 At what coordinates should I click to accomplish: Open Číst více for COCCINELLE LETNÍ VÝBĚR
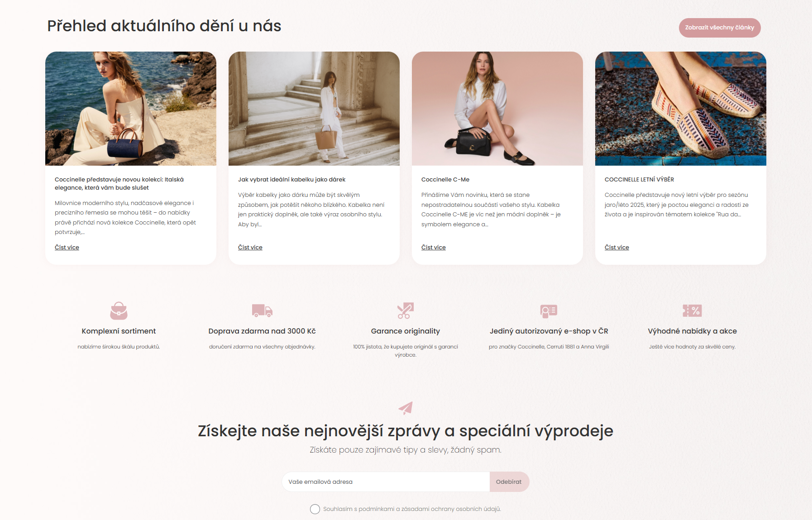(x=617, y=248)
